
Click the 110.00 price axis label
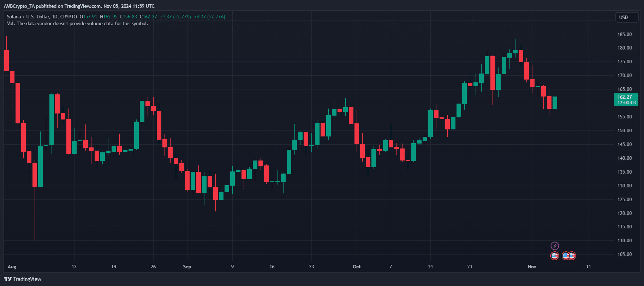[625, 240]
